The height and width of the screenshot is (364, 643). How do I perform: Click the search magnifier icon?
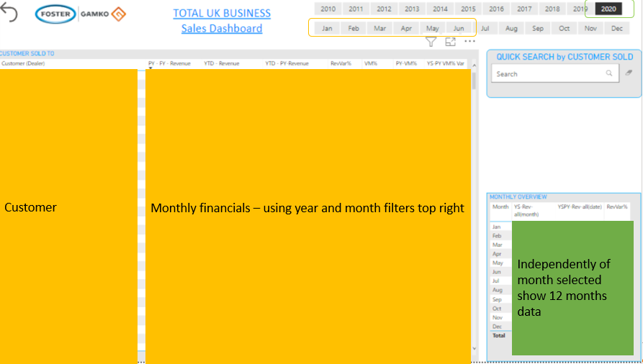click(609, 73)
